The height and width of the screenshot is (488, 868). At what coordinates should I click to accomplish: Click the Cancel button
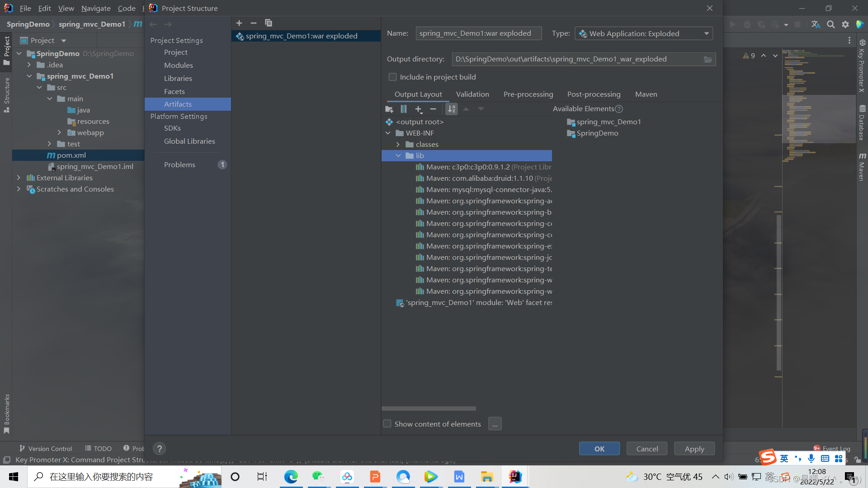647,449
